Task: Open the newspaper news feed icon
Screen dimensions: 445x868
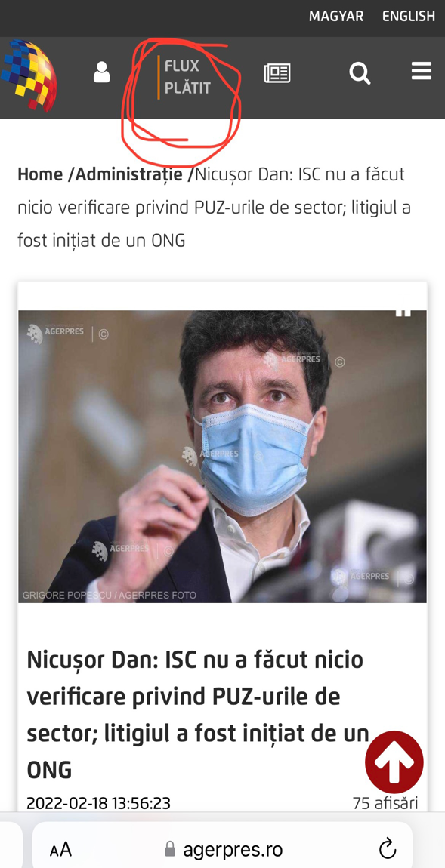Action: pyautogui.click(x=277, y=73)
